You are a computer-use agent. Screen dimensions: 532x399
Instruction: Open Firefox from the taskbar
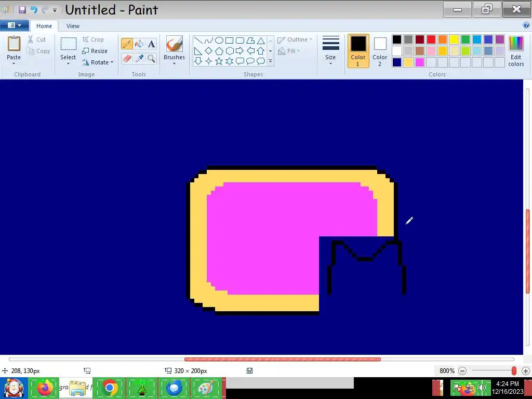click(44, 388)
